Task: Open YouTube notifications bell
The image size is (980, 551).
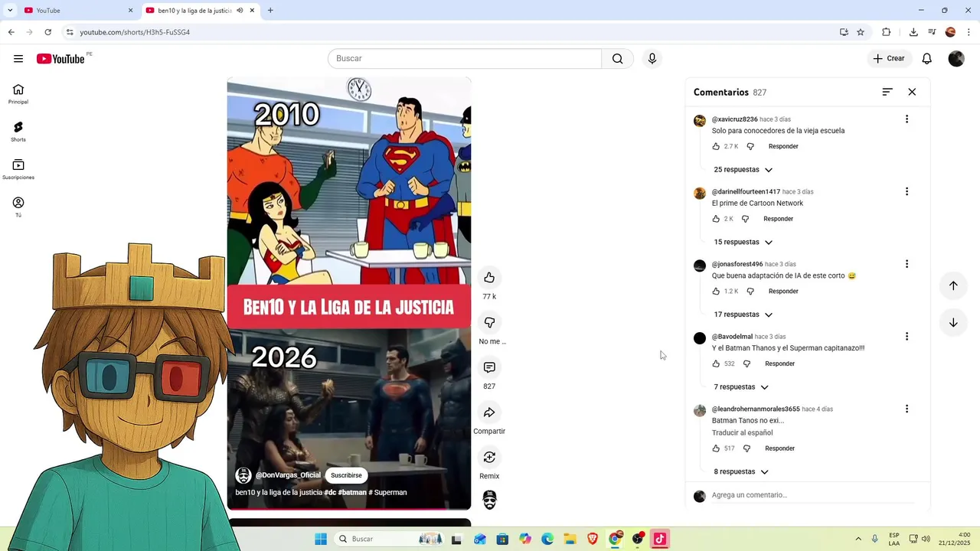Action: [926, 59]
